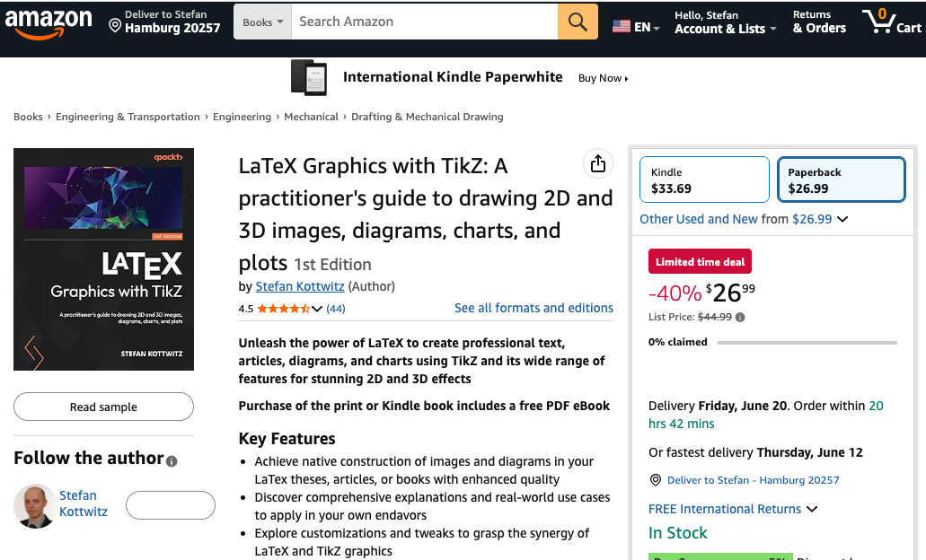The width and height of the screenshot is (926, 560).
Task: Open the star rating breakdown popover
Action: [317, 309]
